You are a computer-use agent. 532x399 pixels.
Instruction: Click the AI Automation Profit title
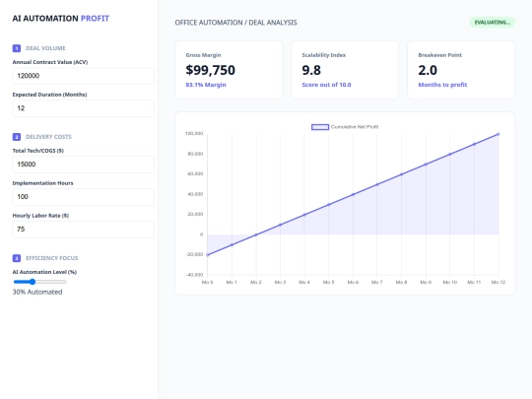coord(61,19)
